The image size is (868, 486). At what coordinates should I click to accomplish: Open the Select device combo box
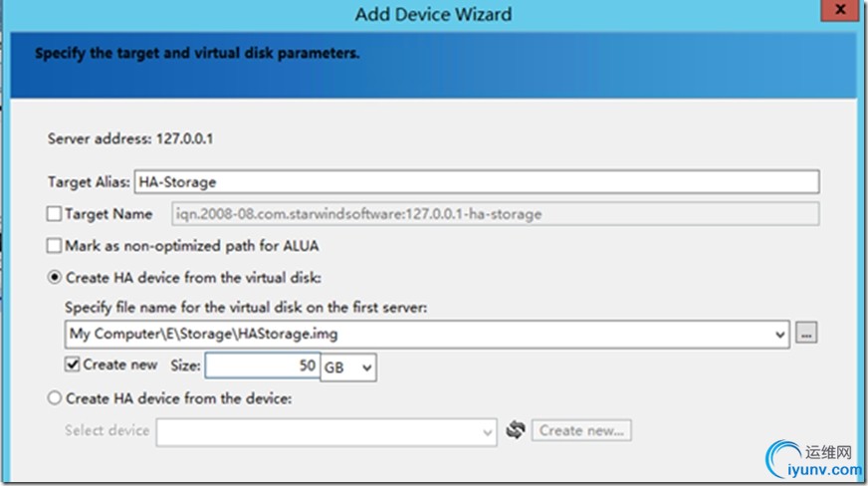(x=326, y=432)
